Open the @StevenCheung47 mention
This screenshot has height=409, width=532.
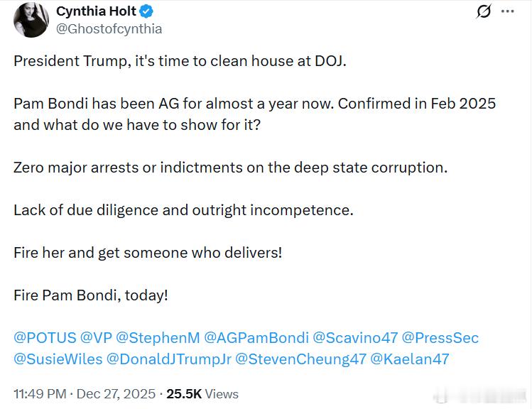click(x=301, y=359)
